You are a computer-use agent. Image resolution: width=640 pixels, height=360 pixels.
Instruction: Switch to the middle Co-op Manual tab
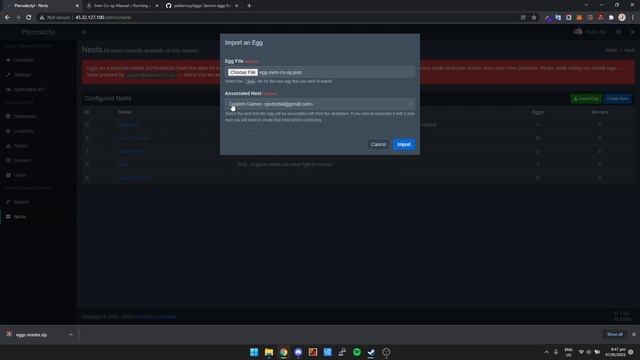pyautogui.click(x=122, y=6)
